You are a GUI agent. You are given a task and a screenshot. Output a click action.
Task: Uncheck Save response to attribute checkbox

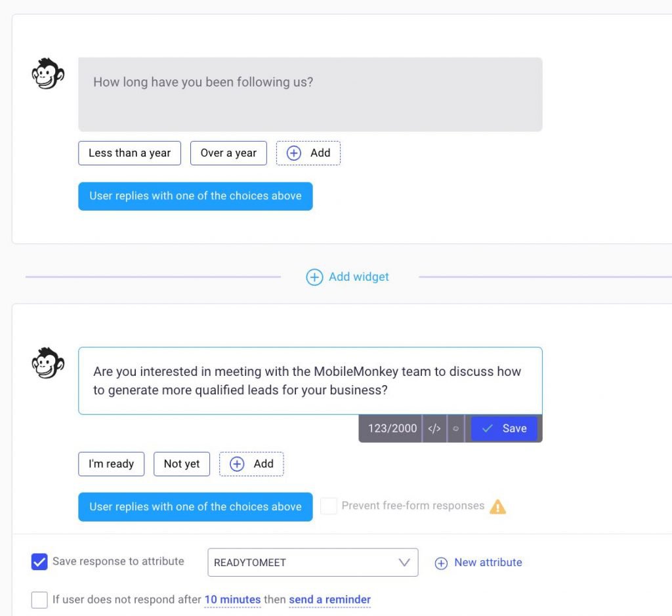39,562
